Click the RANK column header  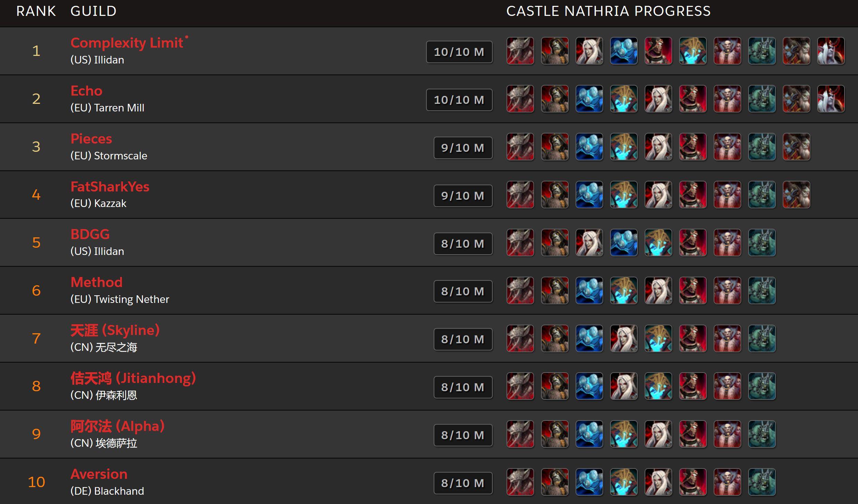point(36,11)
